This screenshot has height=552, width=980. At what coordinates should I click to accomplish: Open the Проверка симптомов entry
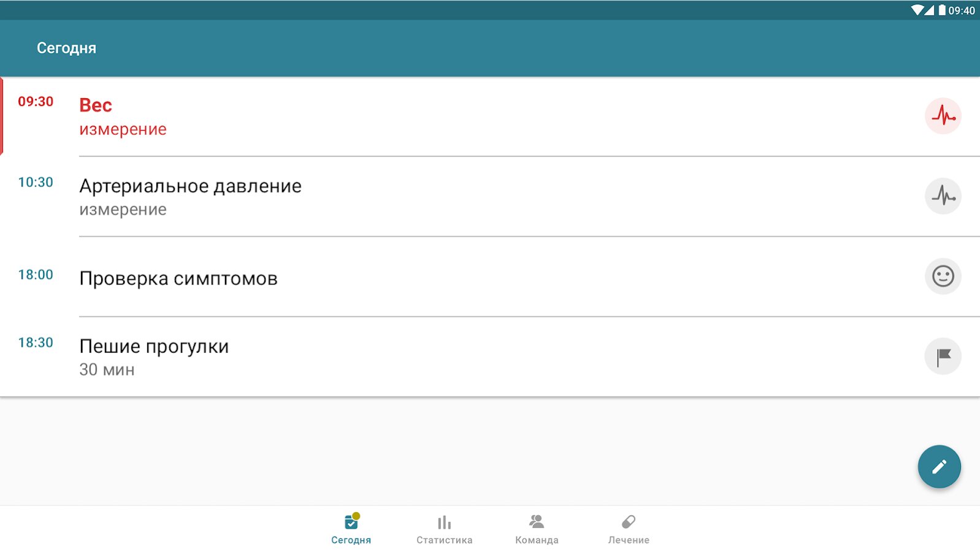[490, 277]
